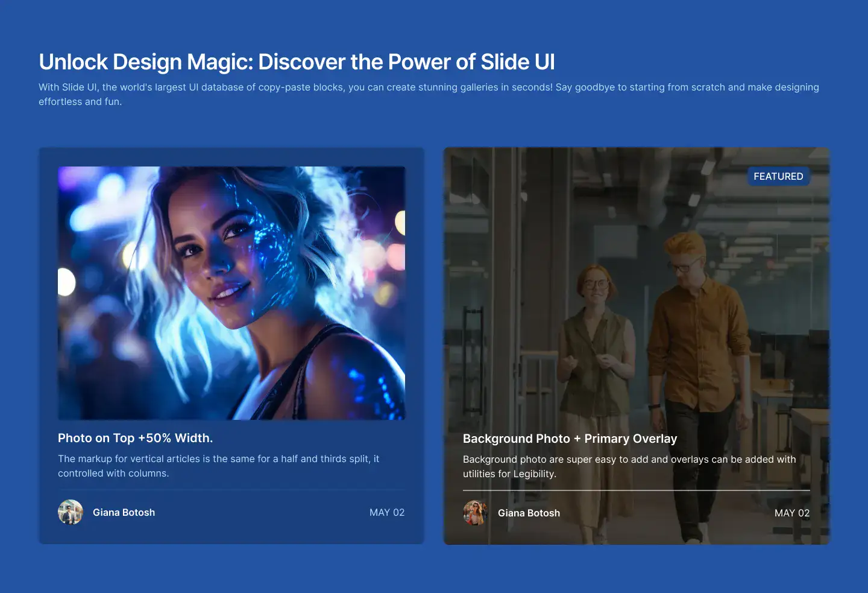Click the 'The markup for vertical articles' description

click(x=219, y=466)
